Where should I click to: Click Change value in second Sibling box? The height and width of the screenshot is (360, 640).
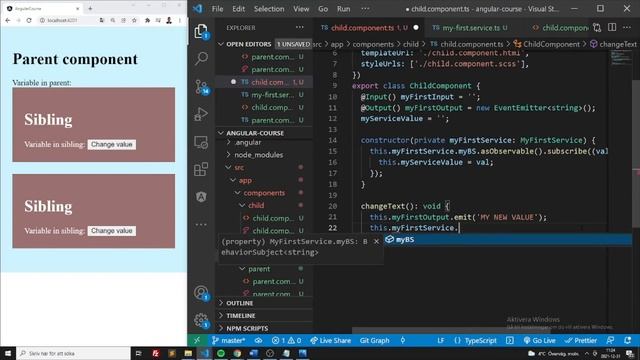tap(111, 231)
